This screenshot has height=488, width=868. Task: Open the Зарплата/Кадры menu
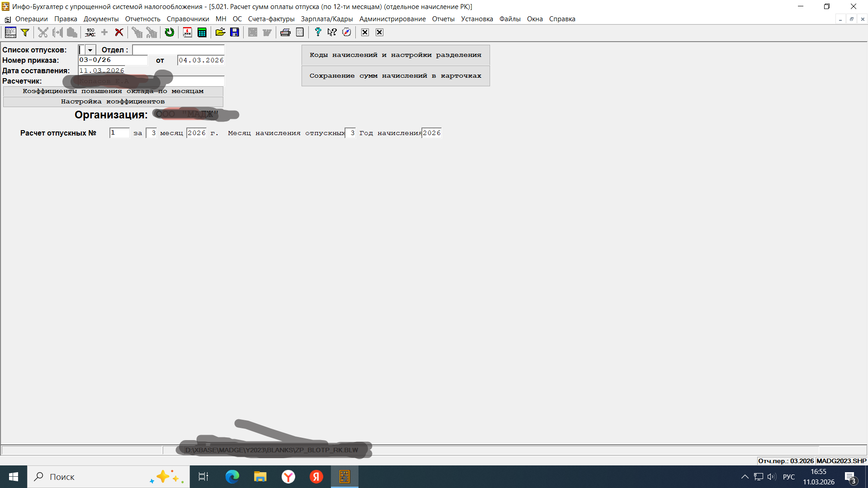326,19
